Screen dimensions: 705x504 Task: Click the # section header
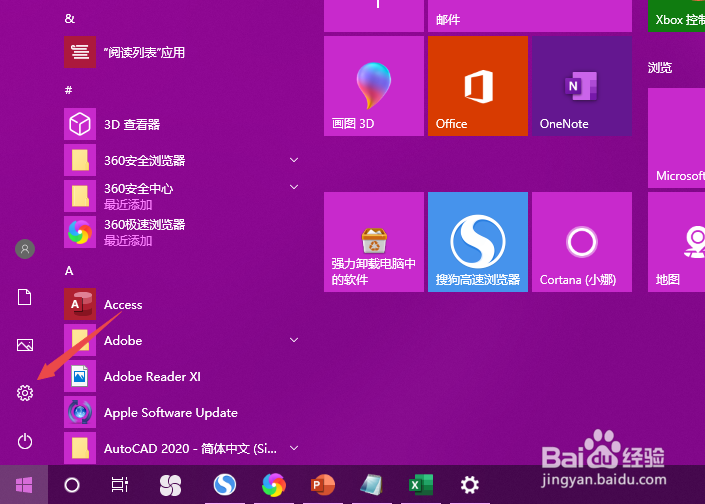tap(68, 90)
